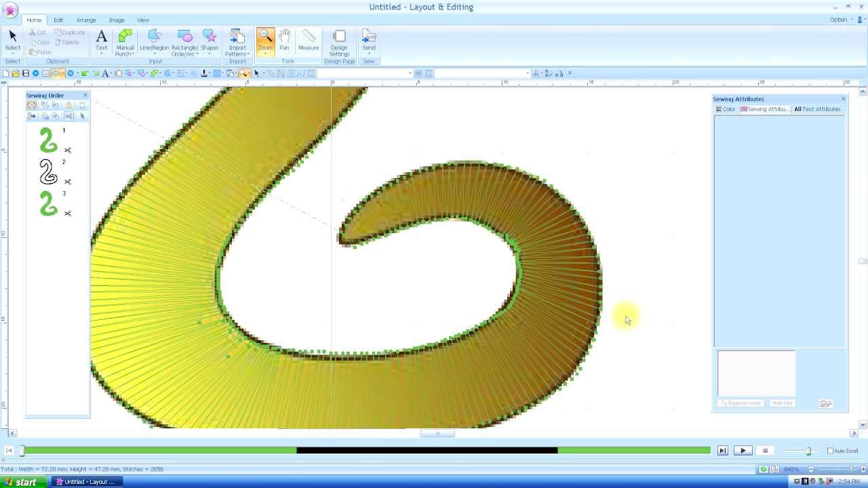Click the skip-to-end simulator button
The image size is (868, 488).
click(x=722, y=451)
